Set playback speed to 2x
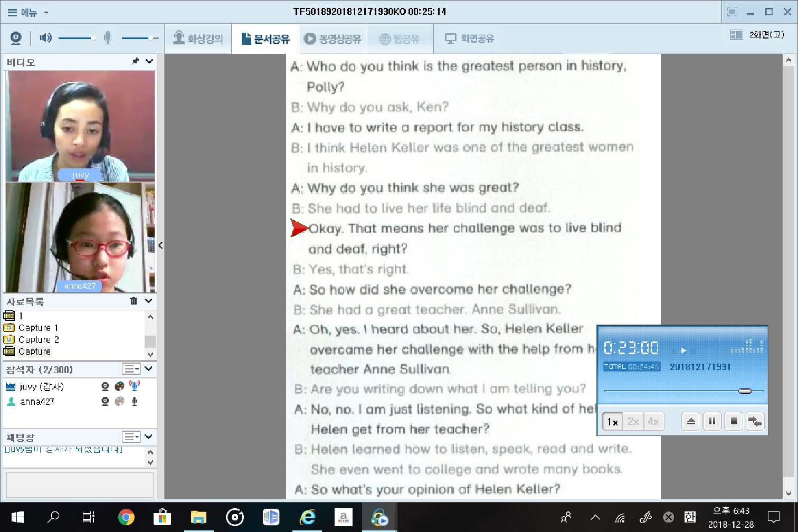The height and width of the screenshot is (532, 798). tap(633, 421)
